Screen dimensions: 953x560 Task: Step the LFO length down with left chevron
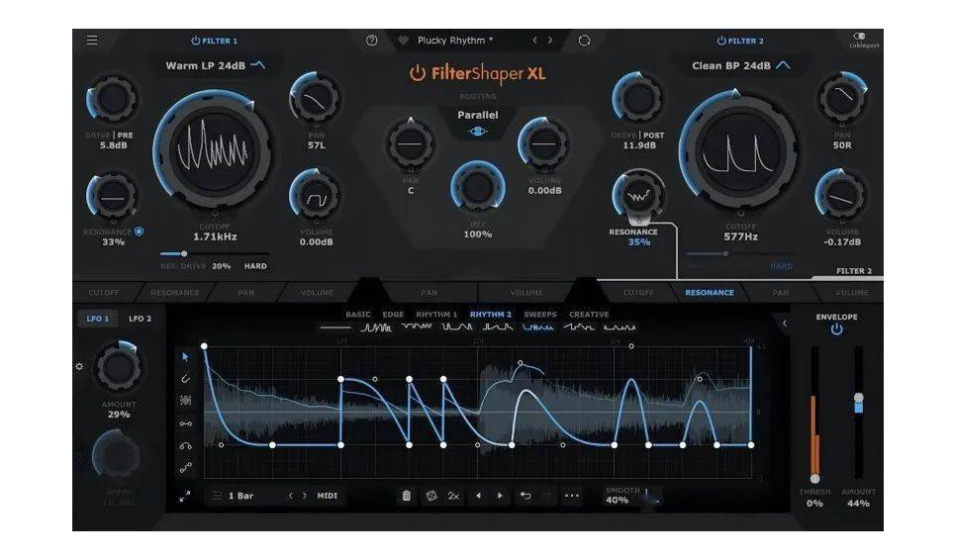pyautogui.click(x=291, y=496)
